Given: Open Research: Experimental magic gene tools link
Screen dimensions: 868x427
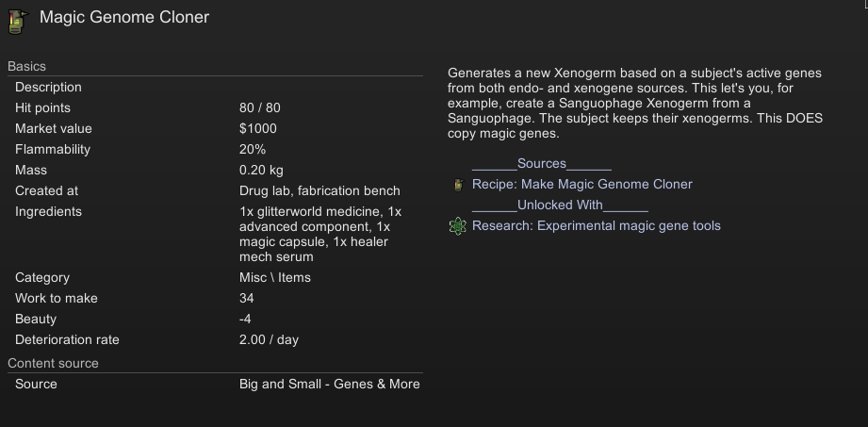Looking at the screenshot, I should (597, 226).
